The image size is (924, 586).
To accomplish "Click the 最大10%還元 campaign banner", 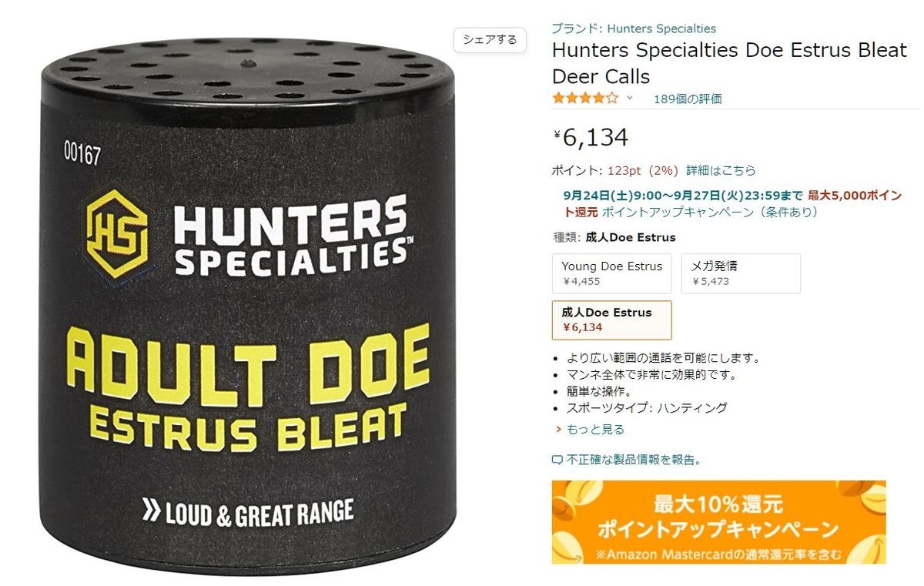I will (718, 522).
